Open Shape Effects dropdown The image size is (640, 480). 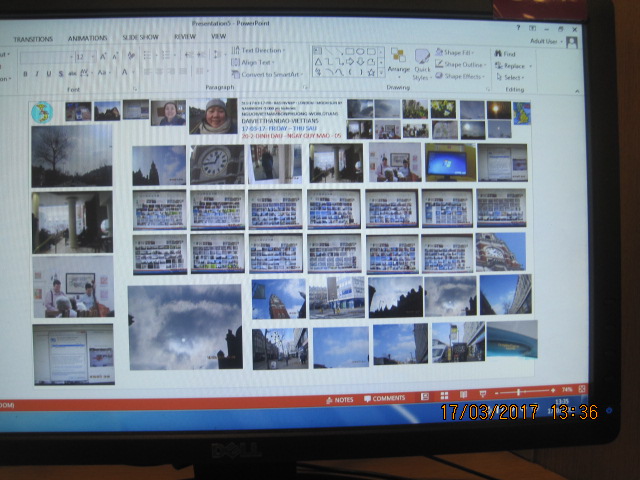click(460, 76)
